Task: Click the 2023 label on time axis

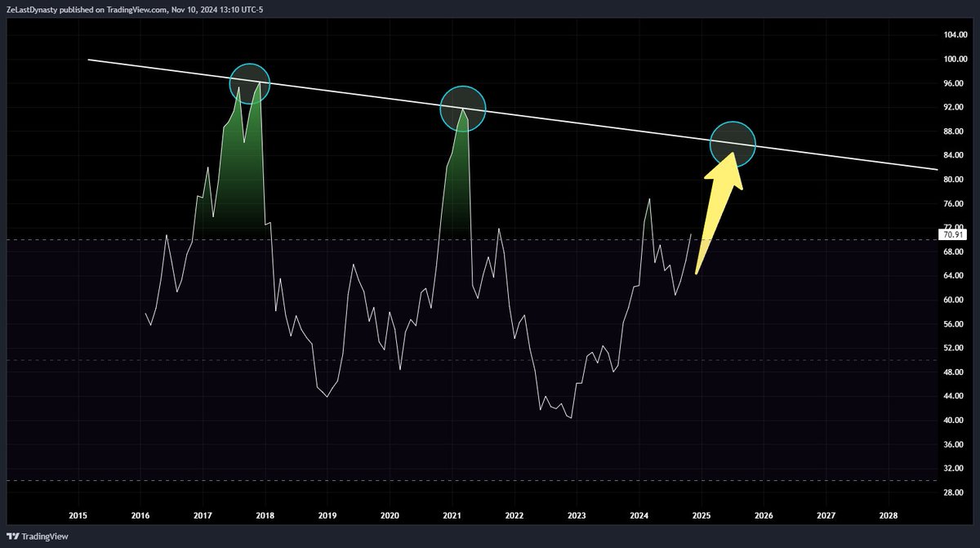Action: (x=577, y=515)
